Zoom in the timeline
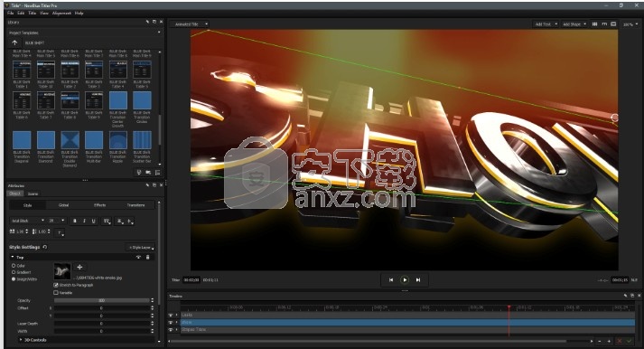Viewport: 644px width, 349px height. [x=609, y=341]
